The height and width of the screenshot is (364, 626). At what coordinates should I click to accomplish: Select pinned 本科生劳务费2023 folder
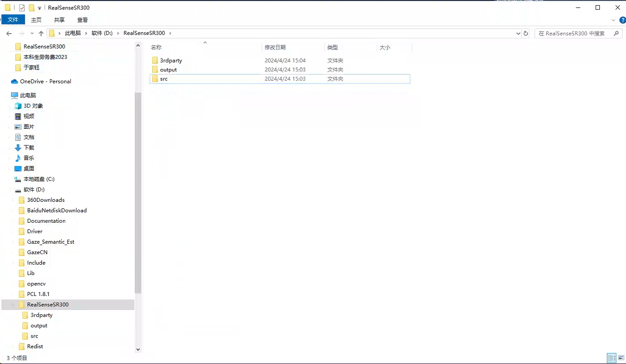tap(45, 57)
